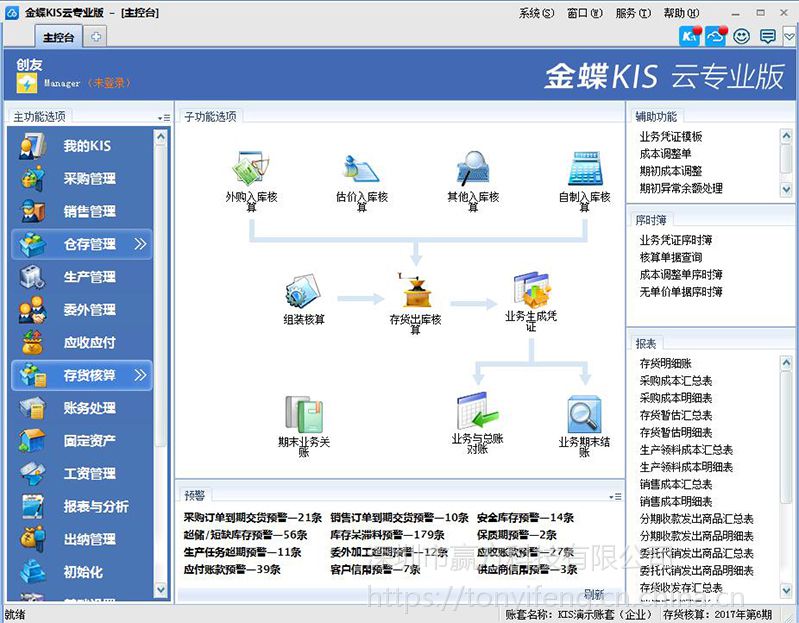Click 应付账款预警—39条 alert
This screenshot has width=799, height=623.
[232, 569]
